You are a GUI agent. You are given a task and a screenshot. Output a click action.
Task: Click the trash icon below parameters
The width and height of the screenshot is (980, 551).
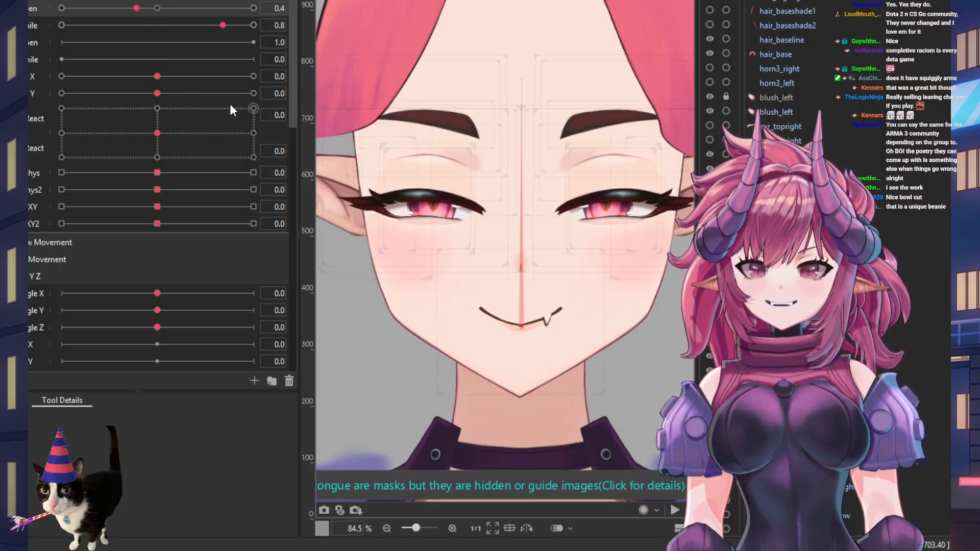click(x=289, y=381)
